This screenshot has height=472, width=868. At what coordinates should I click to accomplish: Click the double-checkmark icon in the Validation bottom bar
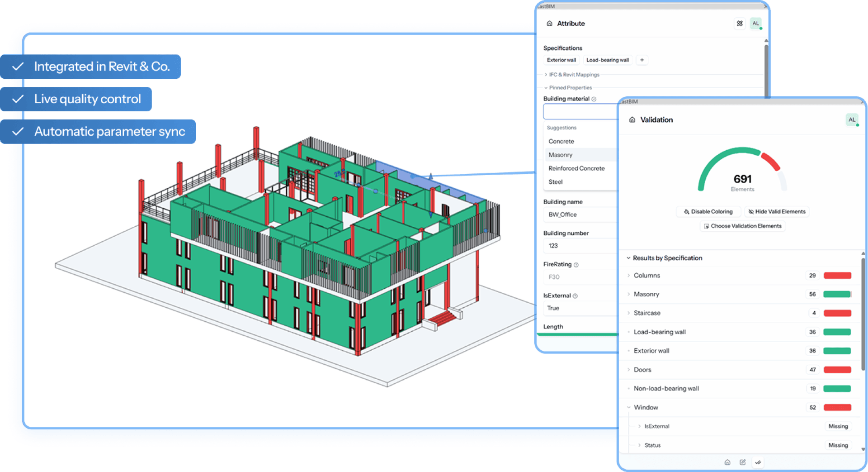point(758,462)
